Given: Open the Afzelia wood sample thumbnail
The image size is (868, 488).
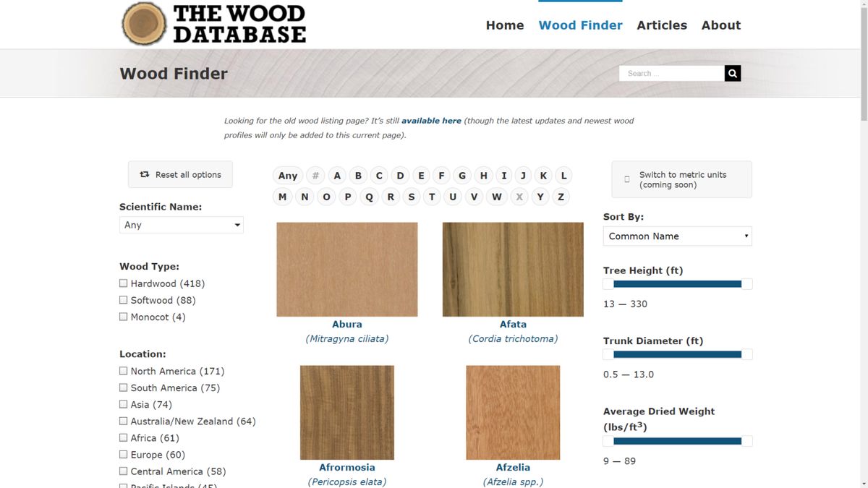Looking at the screenshot, I should click(513, 412).
